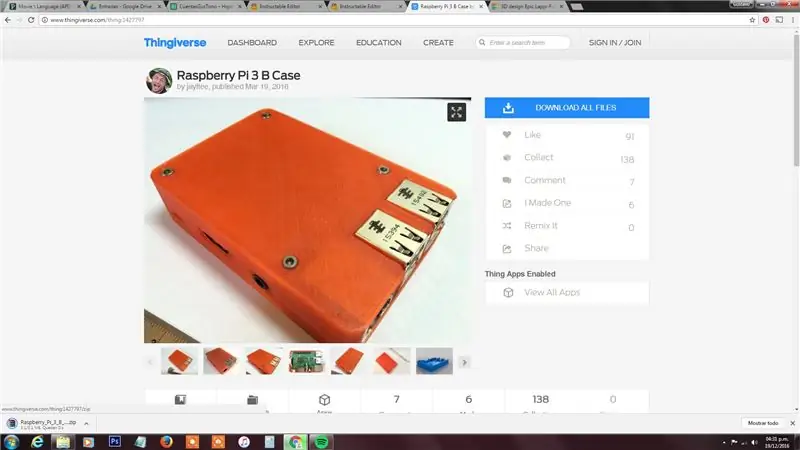
Task: Click the Like label
Action: [532, 135]
